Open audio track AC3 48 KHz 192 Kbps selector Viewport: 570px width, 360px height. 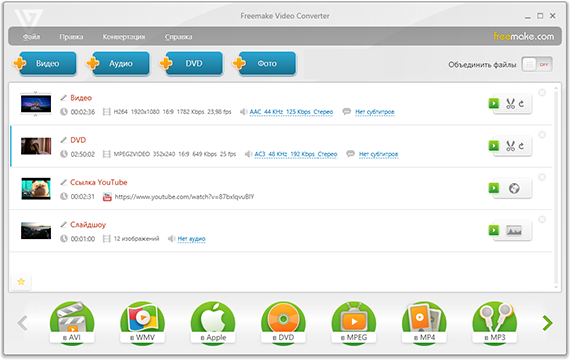[x=296, y=154]
